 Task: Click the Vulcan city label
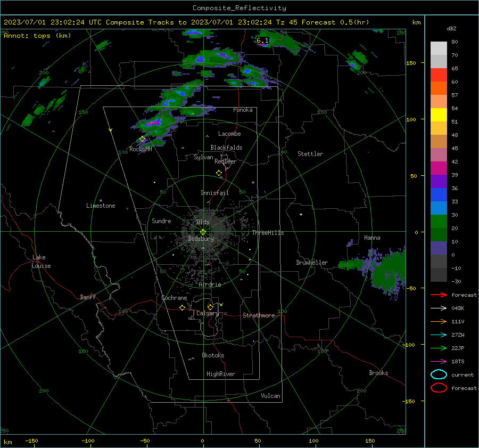pyautogui.click(x=270, y=396)
